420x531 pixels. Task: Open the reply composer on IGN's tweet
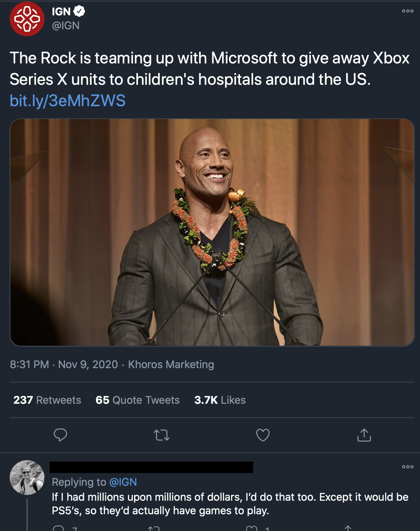coord(61,434)
